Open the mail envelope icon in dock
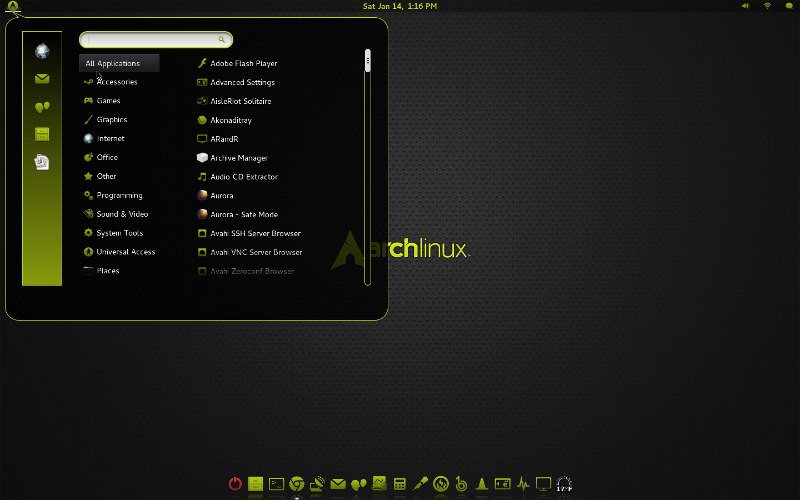Image resolution: width=800 pixels, height=500 pixels. (x=338, y=484)
